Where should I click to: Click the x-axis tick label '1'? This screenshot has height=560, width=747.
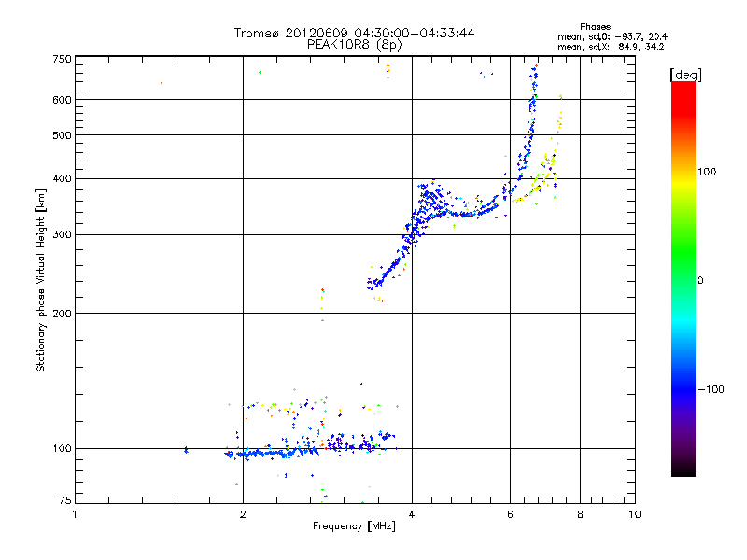75,515
